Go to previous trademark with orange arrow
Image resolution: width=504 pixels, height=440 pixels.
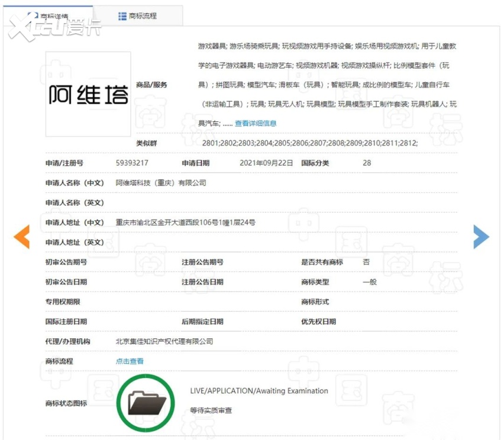point(21,237)
